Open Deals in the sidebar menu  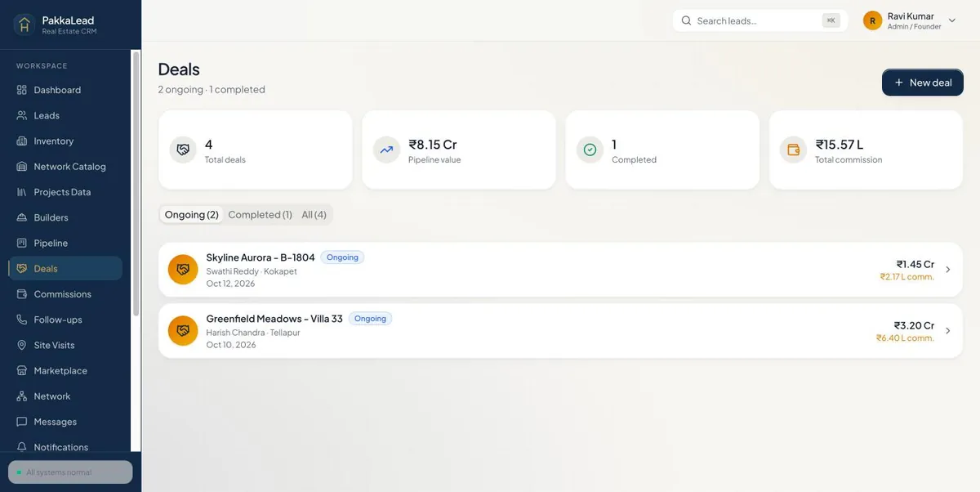point(65,268)
